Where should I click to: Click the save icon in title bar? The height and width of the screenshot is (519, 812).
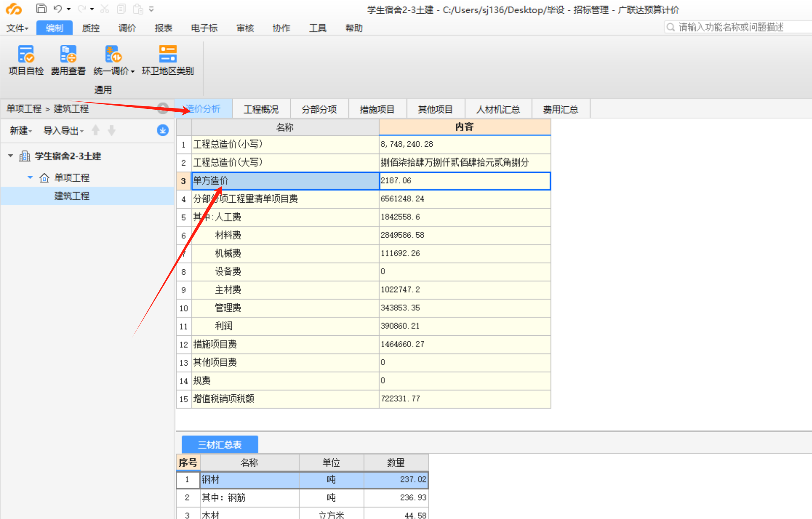coord(41,8)
